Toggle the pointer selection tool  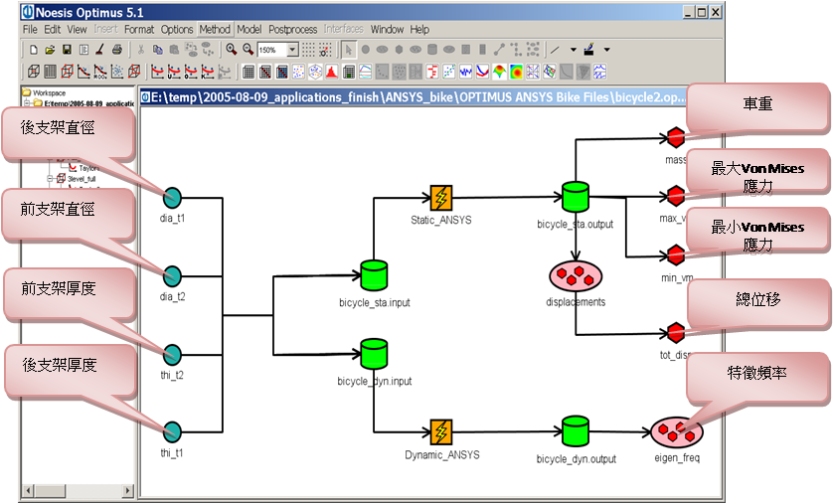[349, 49]
